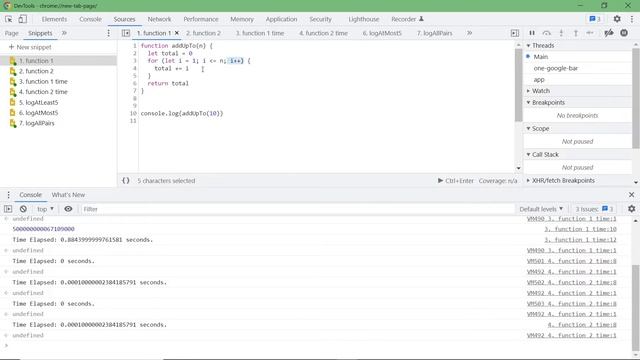This screenshot has width=640, height=360.
Task: Switch to '6. logAtMost5' editor tab
Action: [x=382, y=33]
